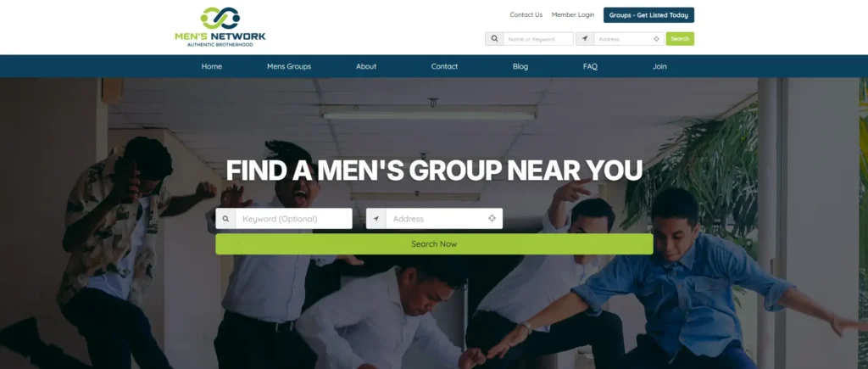Open the Contact navigation item
Screen dimensions: 868x369
[444, 66]
